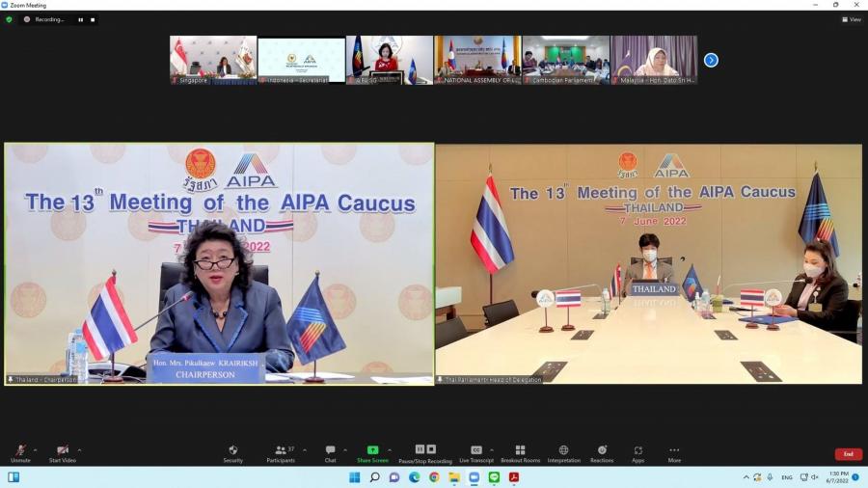868x488 pixels.
Task: Open the More options menu
Action: [x=674, y=451]
